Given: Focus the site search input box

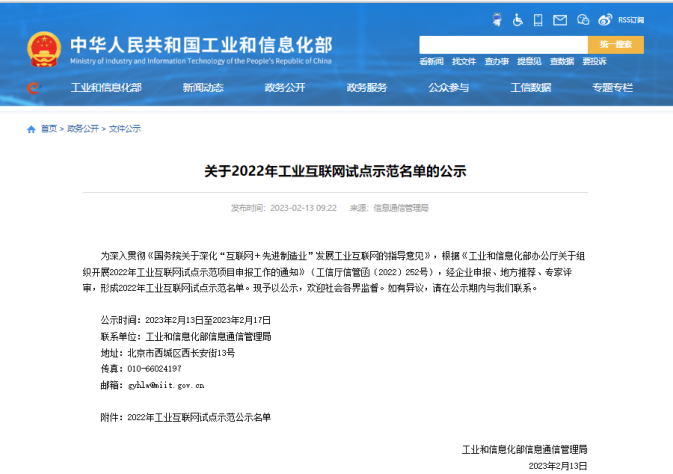Looking at the screenshot, I should (x=502, y=44).
